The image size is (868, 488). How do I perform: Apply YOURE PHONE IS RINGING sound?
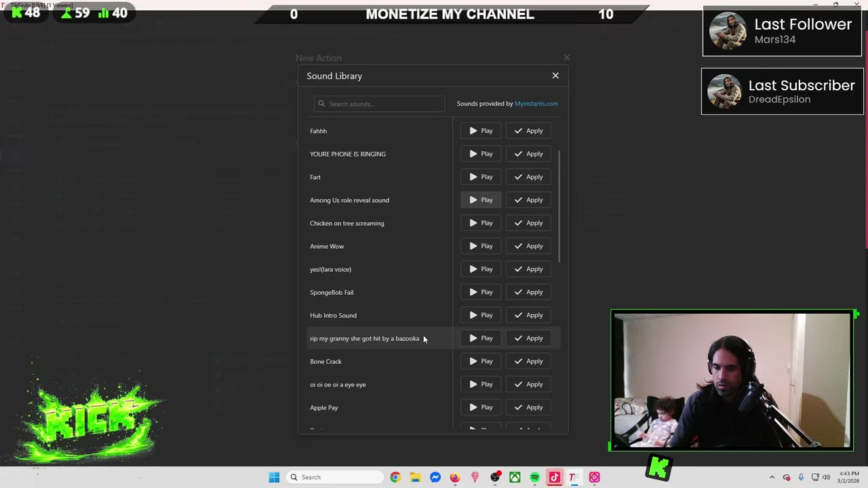click(528, 154)
